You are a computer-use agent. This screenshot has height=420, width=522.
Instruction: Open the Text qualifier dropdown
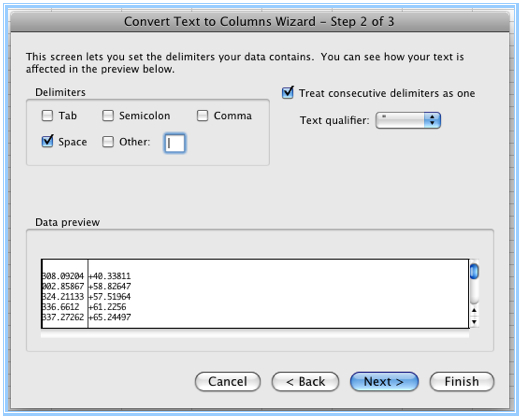click(x=408, y=120)
